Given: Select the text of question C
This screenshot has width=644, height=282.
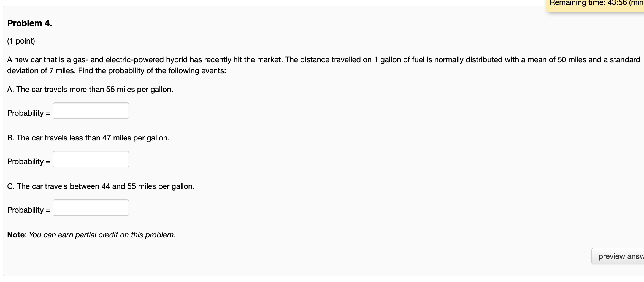Looking at the screenshot, I should [101, 186].
